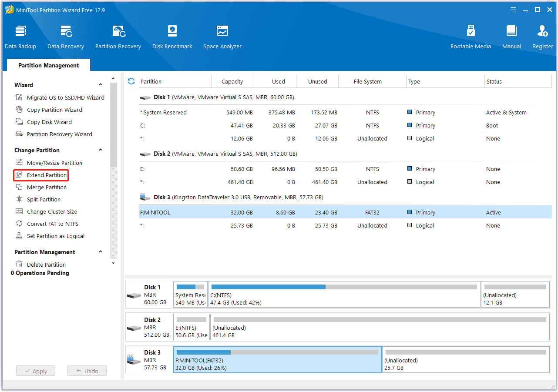558x392 pixels.
Task: Click the Apply button
Action: [35, 371]
